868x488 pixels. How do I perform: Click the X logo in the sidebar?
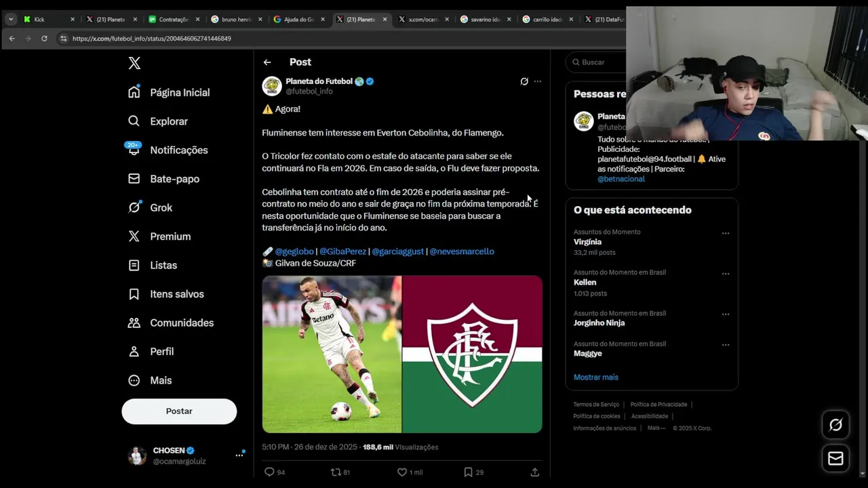(x=134, y=63)
